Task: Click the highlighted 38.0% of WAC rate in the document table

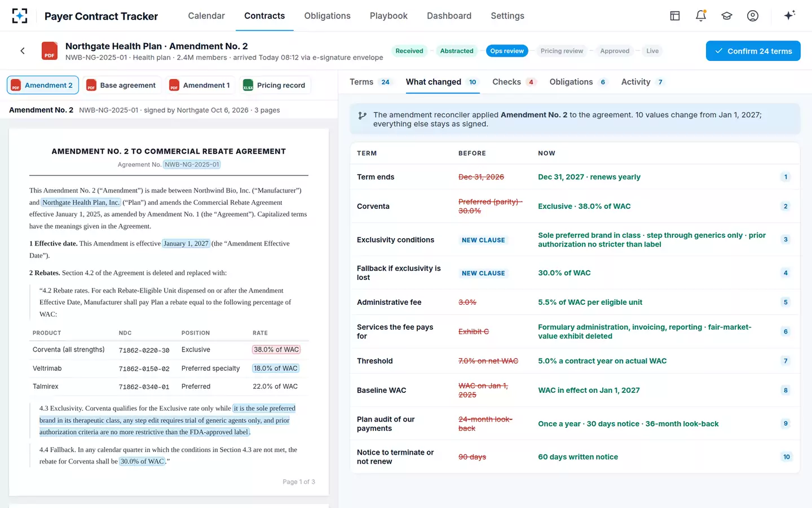Action: coord(276,349)
